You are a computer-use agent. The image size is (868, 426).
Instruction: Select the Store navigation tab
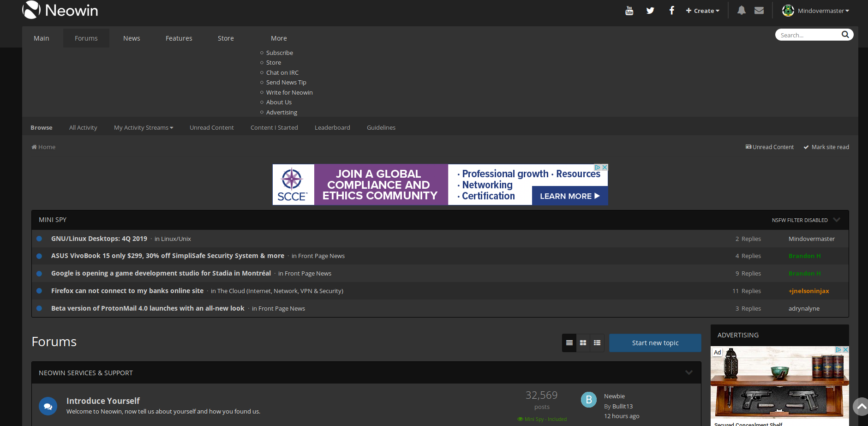pos(226,38)
